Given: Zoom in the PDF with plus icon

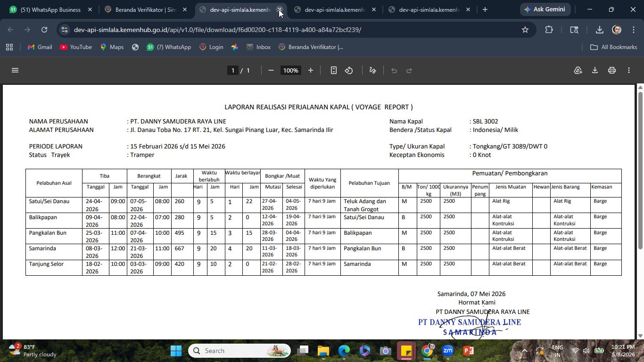Looking at the screenshot, I should click(311, 70).
